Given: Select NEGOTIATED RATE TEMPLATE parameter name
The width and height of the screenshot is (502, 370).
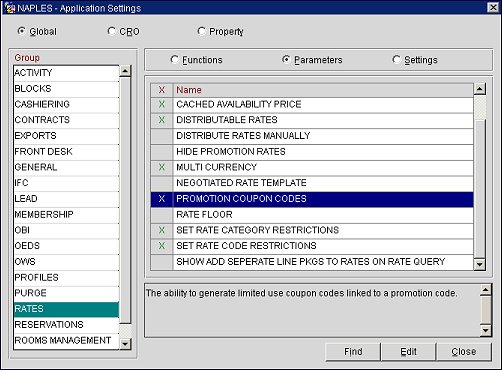Looking at the screenshot, I should tap(323, 183).
